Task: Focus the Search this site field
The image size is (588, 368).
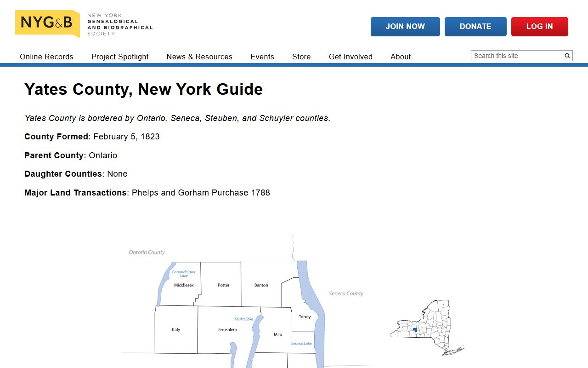Action: click(x=516, y=56)
